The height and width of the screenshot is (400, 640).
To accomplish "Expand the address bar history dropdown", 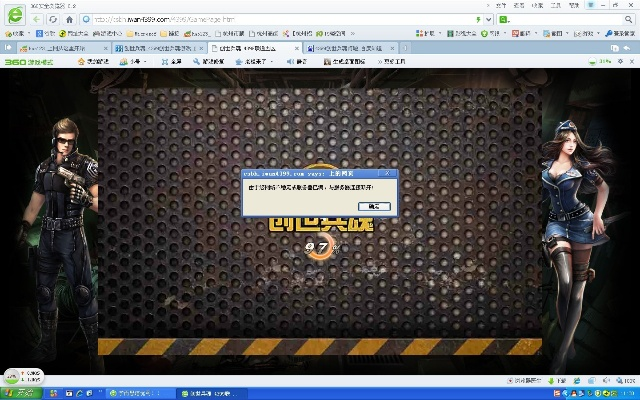I will tap(489, 19).
